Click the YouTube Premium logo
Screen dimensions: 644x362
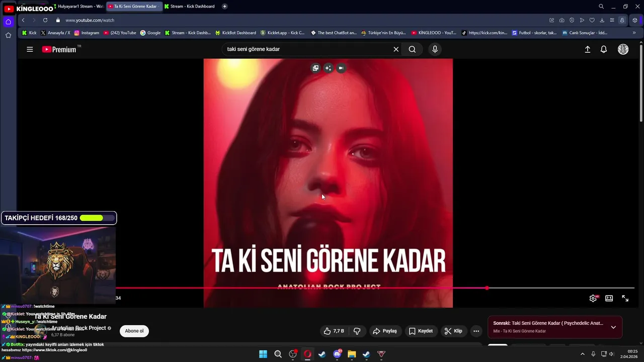tap(59, 49)
